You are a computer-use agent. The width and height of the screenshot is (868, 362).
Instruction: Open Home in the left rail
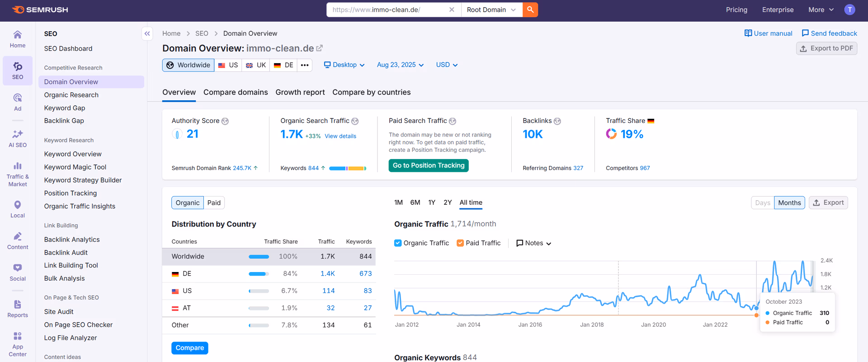coord(18,39)
